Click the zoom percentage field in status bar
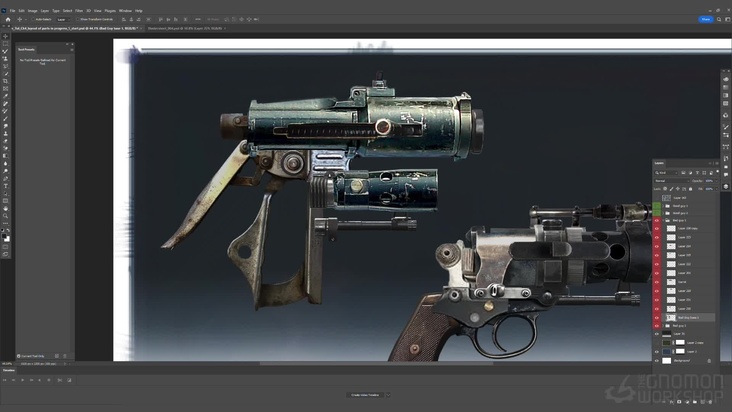Viewport: 732px width, 412px height. [7, 363]
